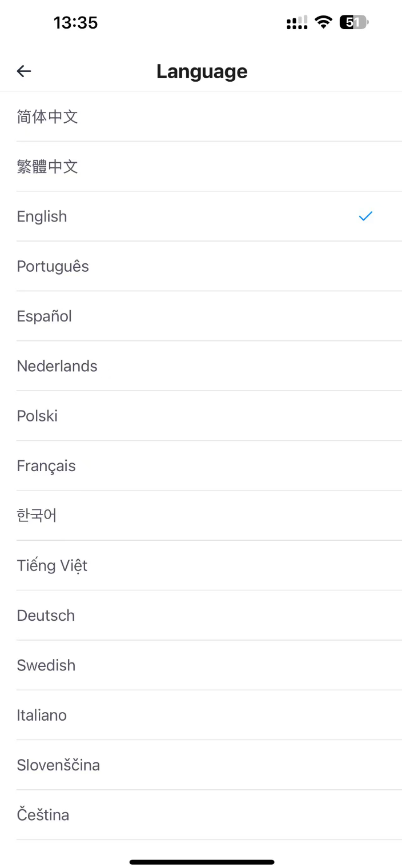The width and height of the screenshot is (402, 868).
Task: Tap the Wi-Fi status icon
Action: point(324,23)
